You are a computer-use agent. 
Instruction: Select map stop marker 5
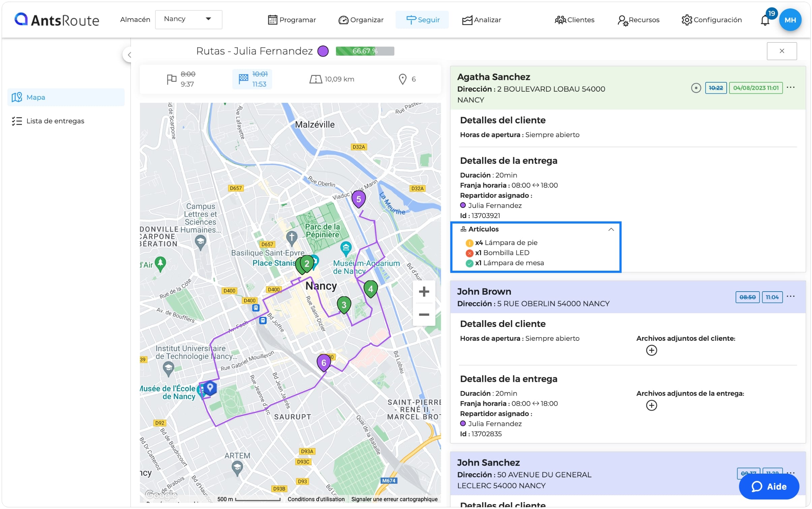point(359,199)
